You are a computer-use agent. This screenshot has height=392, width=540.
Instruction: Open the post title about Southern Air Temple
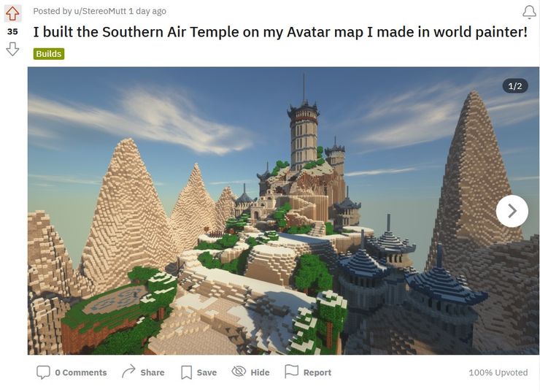point(280,32)
